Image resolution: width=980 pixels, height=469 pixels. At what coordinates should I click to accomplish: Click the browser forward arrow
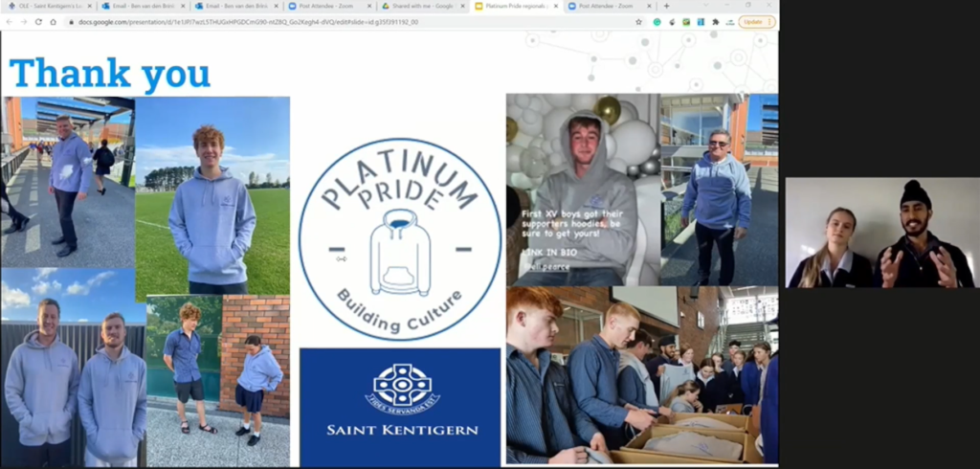pyautogui.click(x=25, y=21)
